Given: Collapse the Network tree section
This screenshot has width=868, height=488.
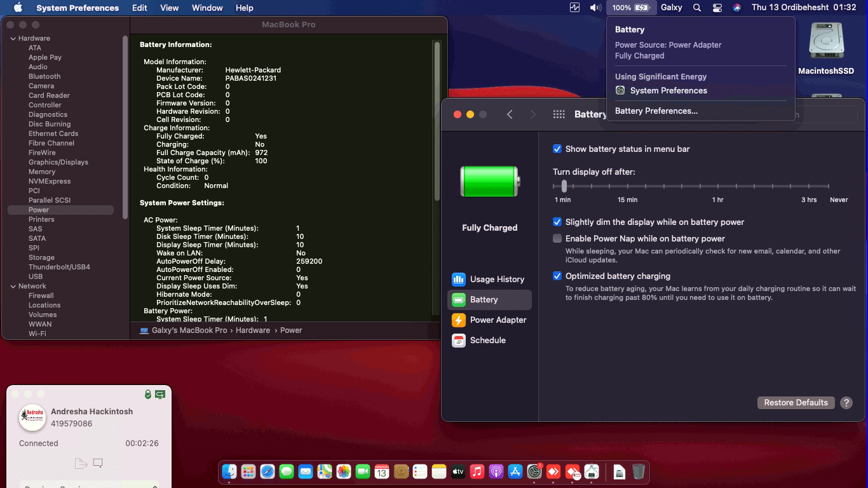Looking at the screenshot, I should point(13,286).
